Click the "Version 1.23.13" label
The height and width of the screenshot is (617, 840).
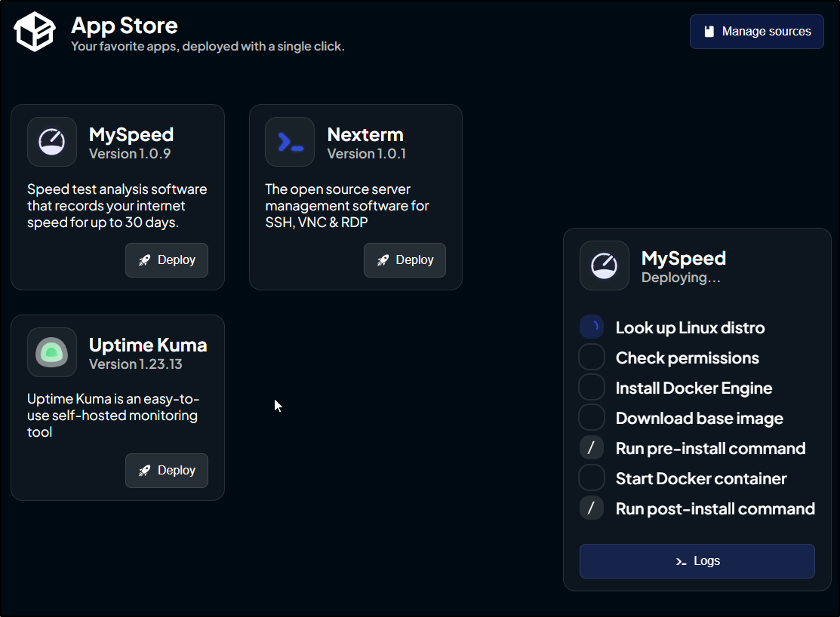[x=136, y=364]
